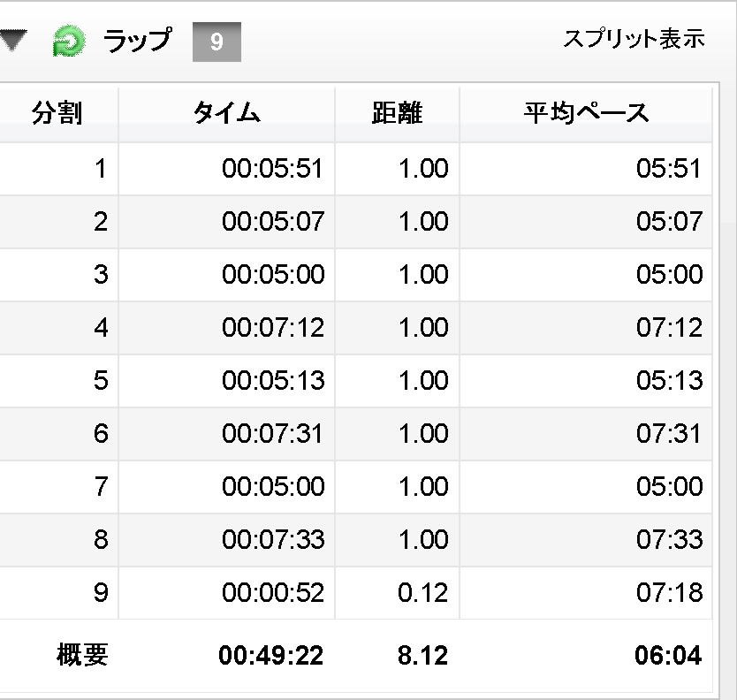Screen dimensions: 737x700
Task: Sort by the 分割 column header
Action: click(x=57, y=114)
